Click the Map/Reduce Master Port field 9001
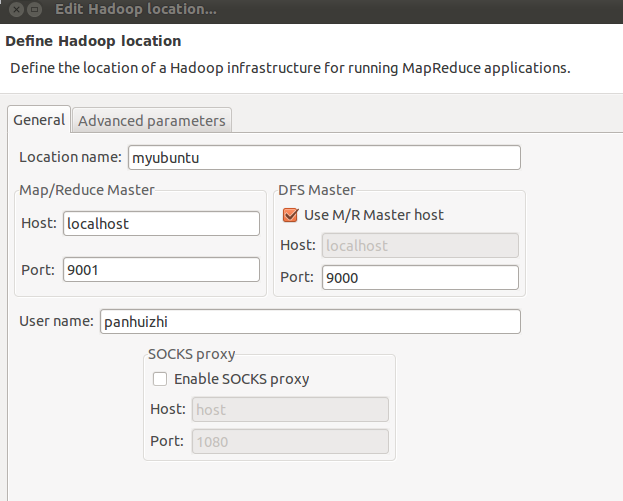Viewport: 623px width, 501px height. (161, 270)
